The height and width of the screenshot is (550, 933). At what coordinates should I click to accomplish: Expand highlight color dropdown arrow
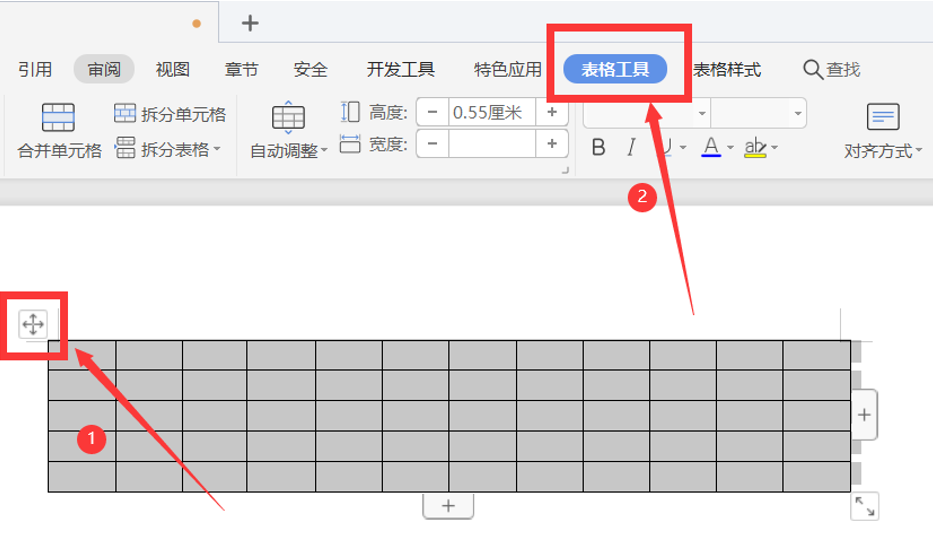774,147
